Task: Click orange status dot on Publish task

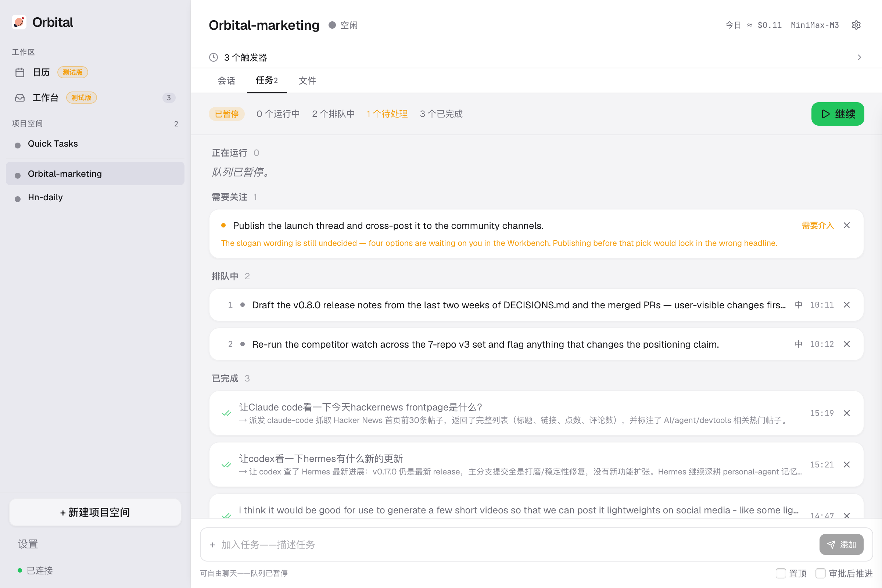Action: click(223, 225)
